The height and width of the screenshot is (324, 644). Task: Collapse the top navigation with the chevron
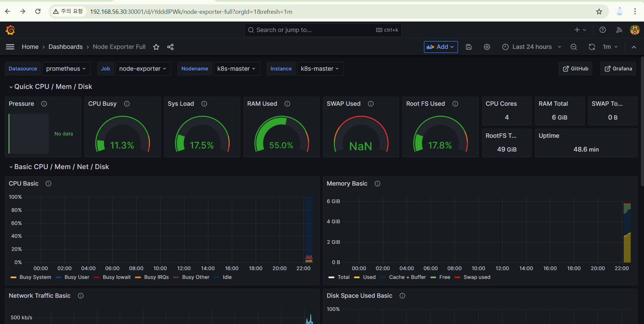click(634, 47)
